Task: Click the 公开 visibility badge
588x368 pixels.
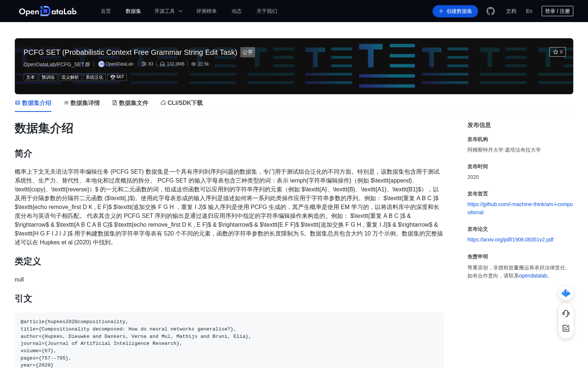Action: coord(248,52)
